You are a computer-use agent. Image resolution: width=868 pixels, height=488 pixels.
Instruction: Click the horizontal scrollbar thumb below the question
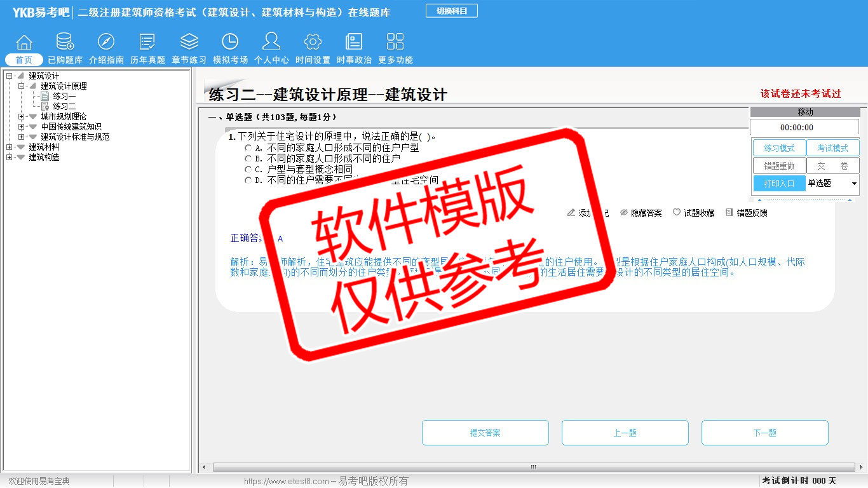click(532, 468)
